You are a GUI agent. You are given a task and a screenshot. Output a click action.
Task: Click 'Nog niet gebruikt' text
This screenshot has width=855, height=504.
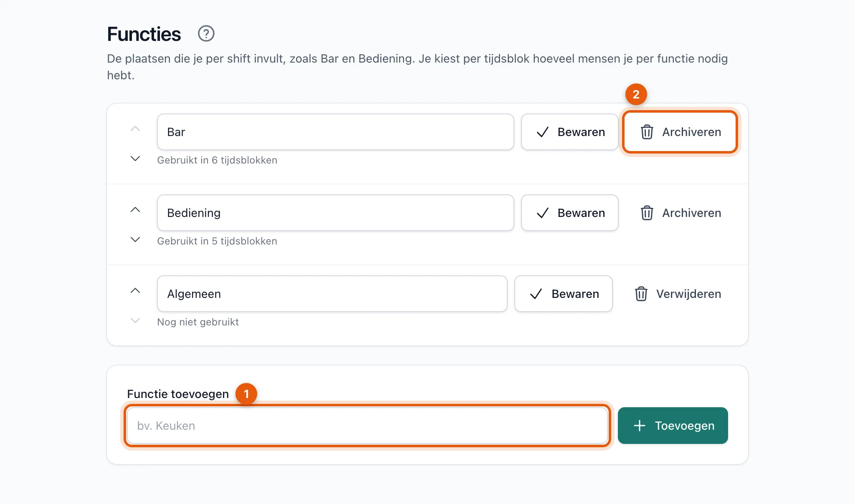[x=198, y=322]
